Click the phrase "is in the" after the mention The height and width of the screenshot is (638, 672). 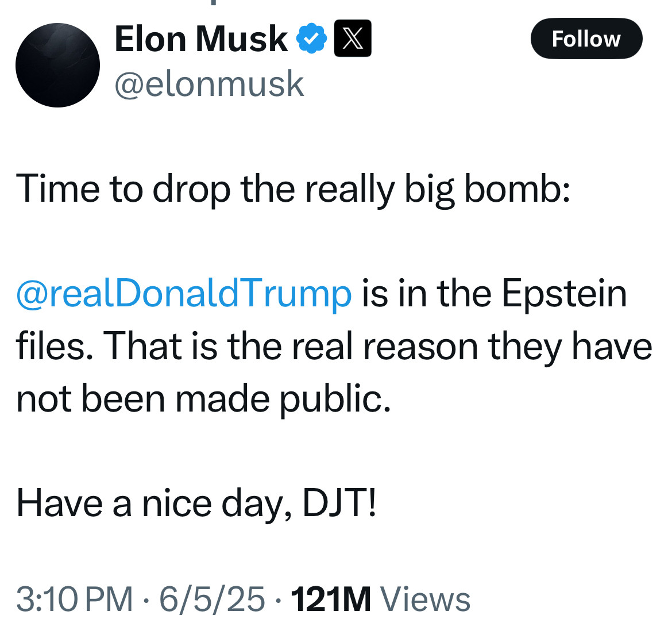pyautogui.click(x=426, y=294)
